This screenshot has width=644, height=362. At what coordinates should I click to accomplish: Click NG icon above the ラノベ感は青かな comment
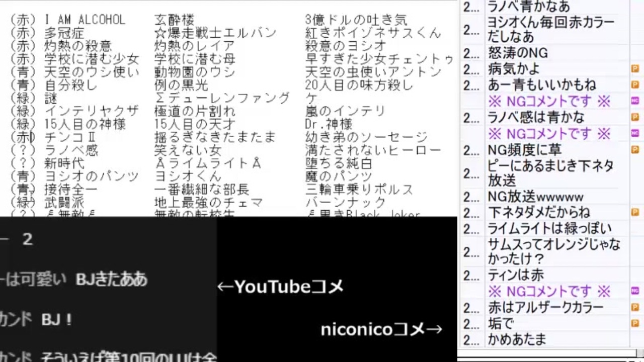[635, 101]
